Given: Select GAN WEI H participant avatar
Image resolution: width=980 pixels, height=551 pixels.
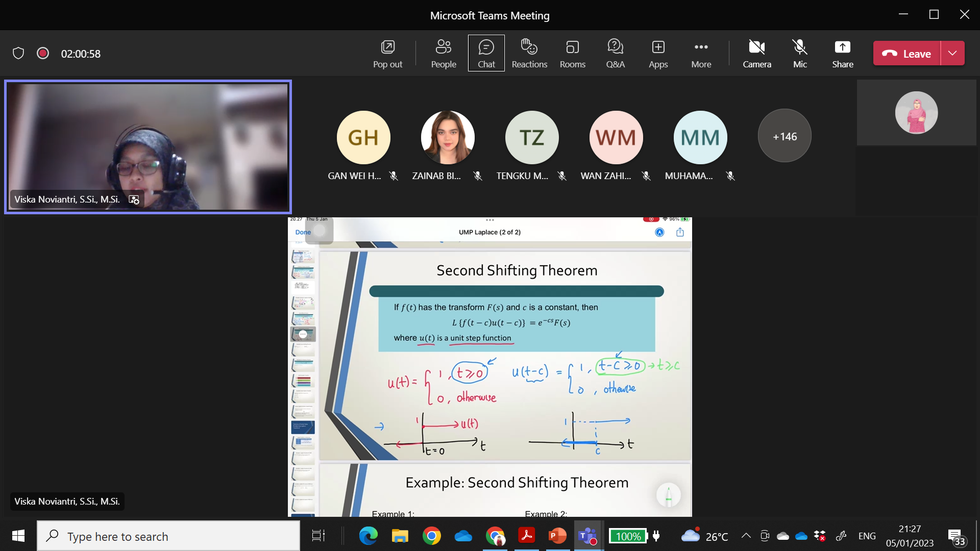Looking at the screenshot, I should (x=363, y=137).
